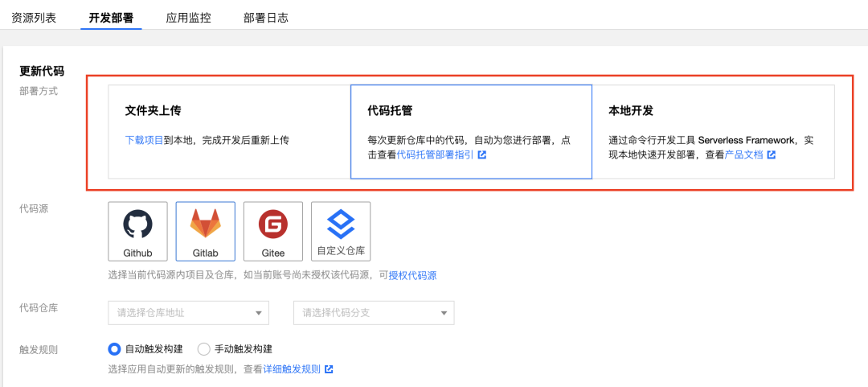Click the 代码仓库 field label
This screenshot has width=868, height=387.
coord(39,307)
